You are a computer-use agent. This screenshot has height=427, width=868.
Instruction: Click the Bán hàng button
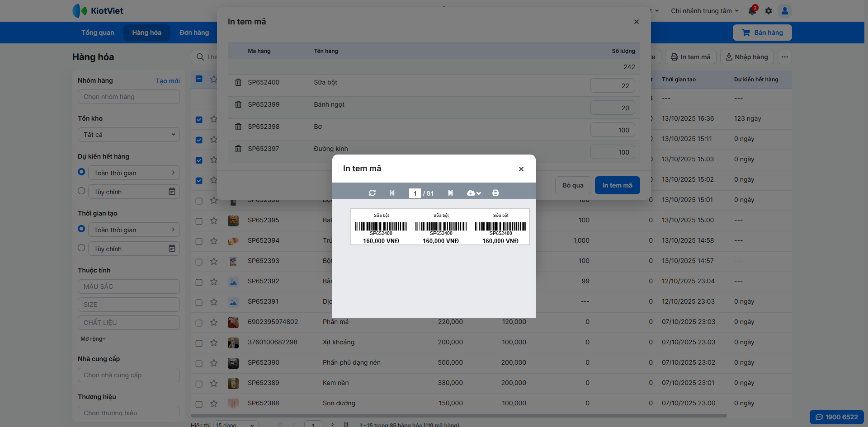coord(762,33)
